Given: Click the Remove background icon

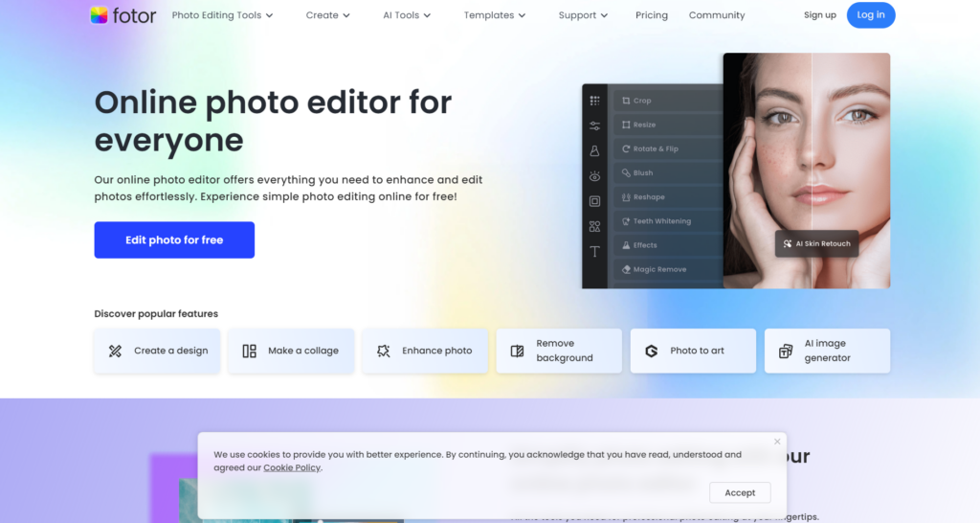Looking at the screenshot, I should point(518,351).
